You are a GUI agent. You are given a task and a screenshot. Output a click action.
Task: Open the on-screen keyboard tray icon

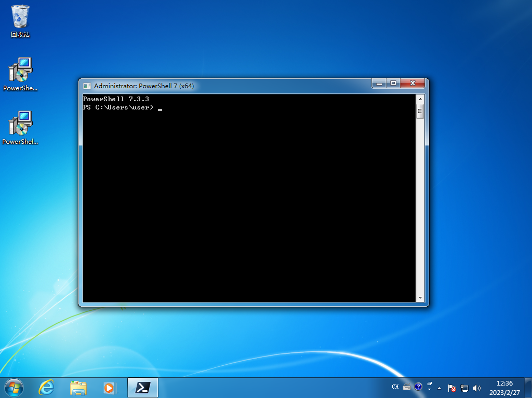(x=407, y=387)
